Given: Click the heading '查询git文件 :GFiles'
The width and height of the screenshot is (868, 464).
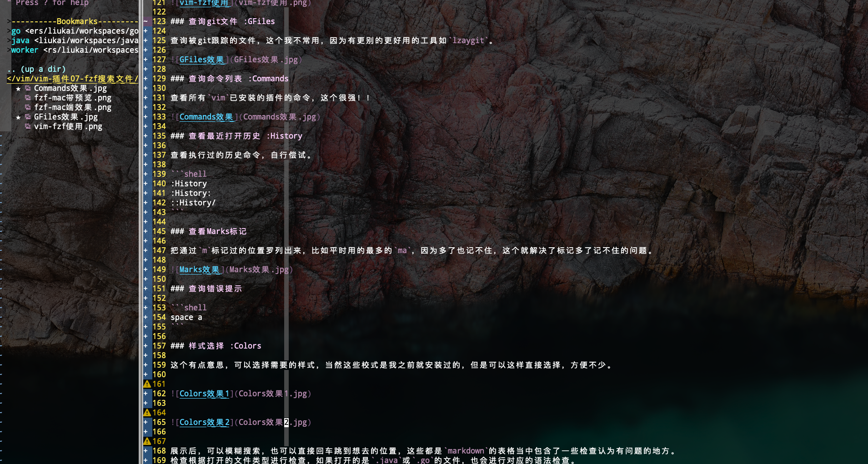Looking at the screenshot, I should tap(231, 21).
